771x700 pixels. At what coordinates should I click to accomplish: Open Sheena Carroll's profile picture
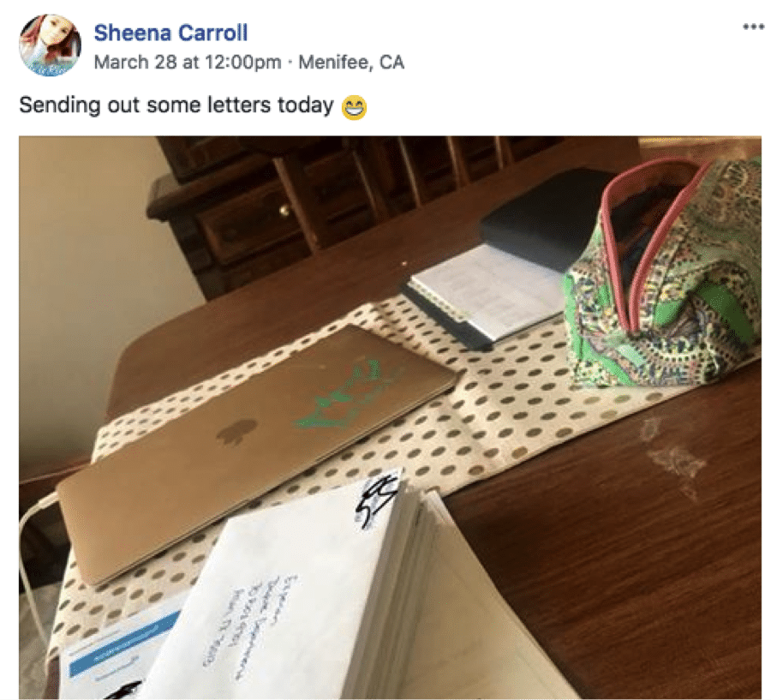(x=50, y=45)
